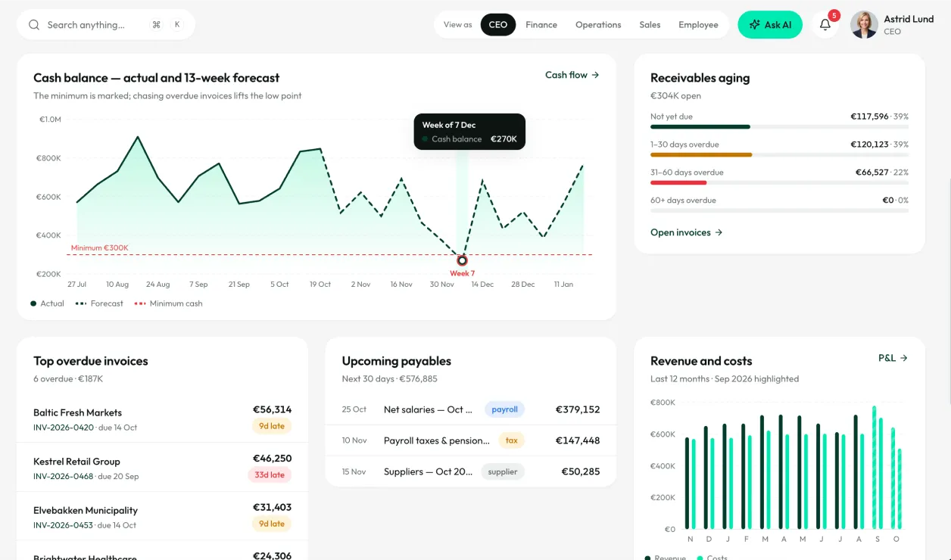The height and width of the screenshot is (560, 951).
Task: Click the tax tag
Action: (511, 440)
